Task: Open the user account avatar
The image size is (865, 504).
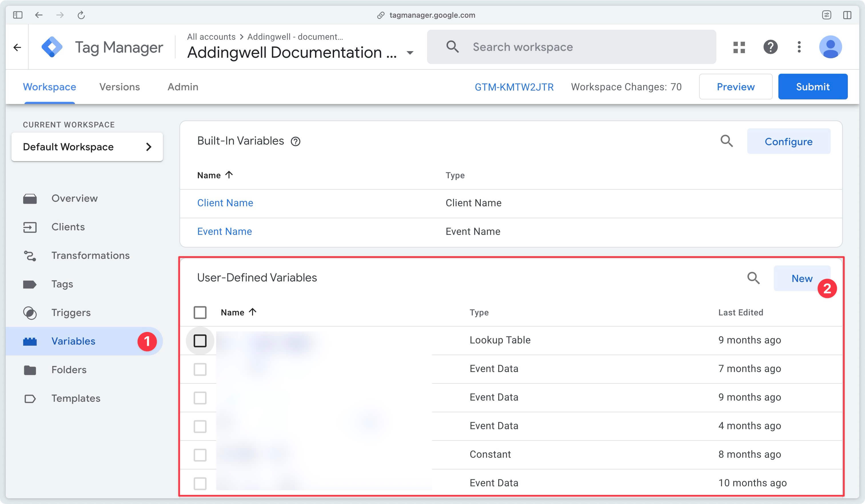Action: (x=830, y=47)
